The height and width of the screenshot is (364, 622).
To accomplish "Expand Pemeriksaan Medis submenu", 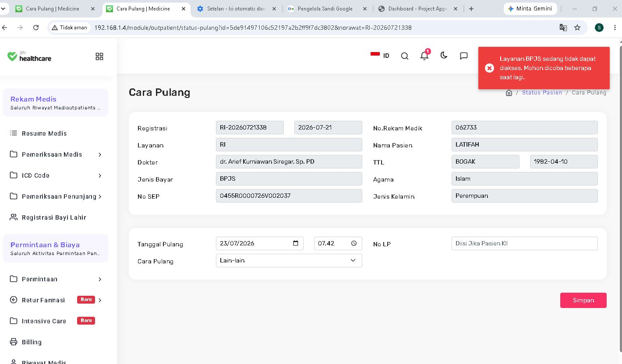I will 56,154.
